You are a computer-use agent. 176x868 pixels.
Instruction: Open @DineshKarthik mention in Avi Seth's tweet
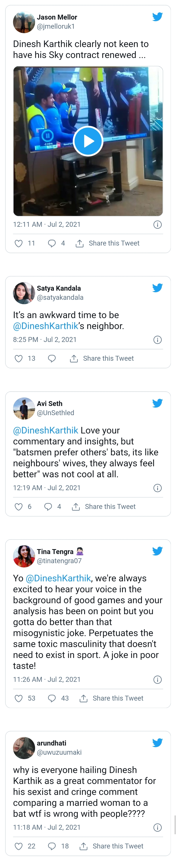46,430
